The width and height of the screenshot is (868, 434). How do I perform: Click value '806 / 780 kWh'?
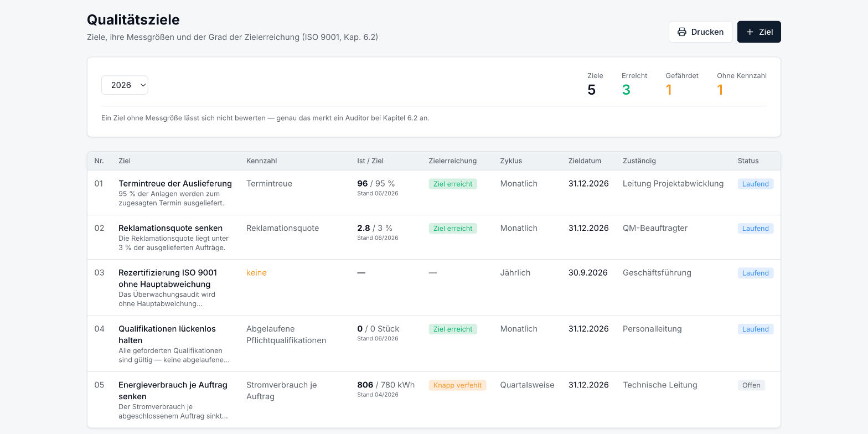point(386,385)
